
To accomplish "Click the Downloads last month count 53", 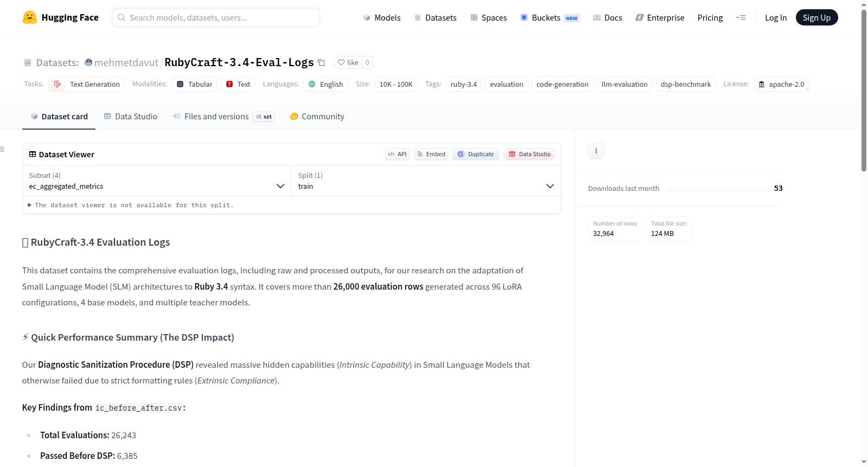I will point(778,188).
